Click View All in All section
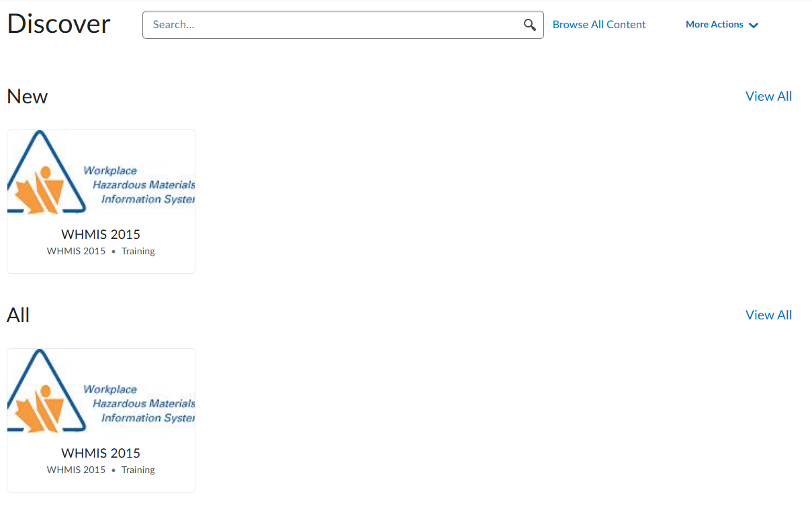 click(768, 315)
